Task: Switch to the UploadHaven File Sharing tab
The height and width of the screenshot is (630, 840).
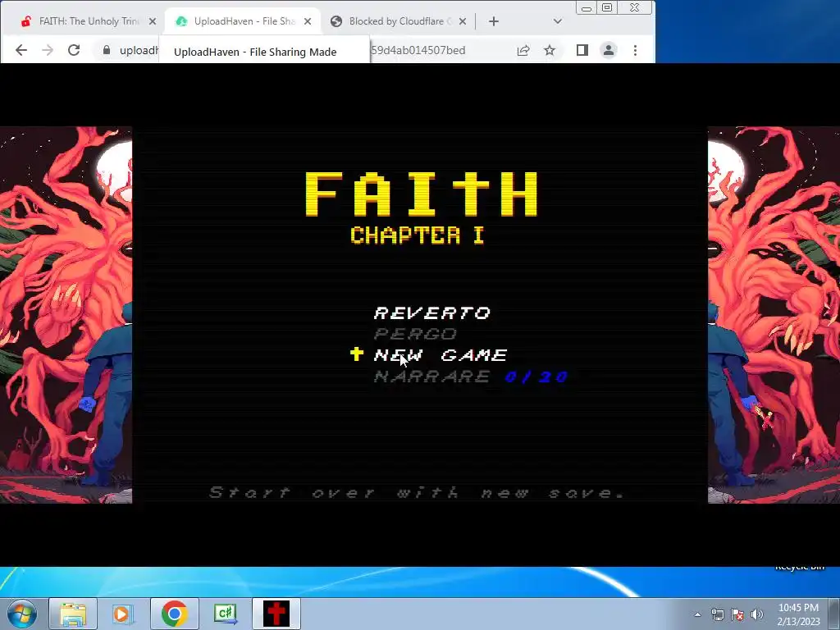Action: 242,21
